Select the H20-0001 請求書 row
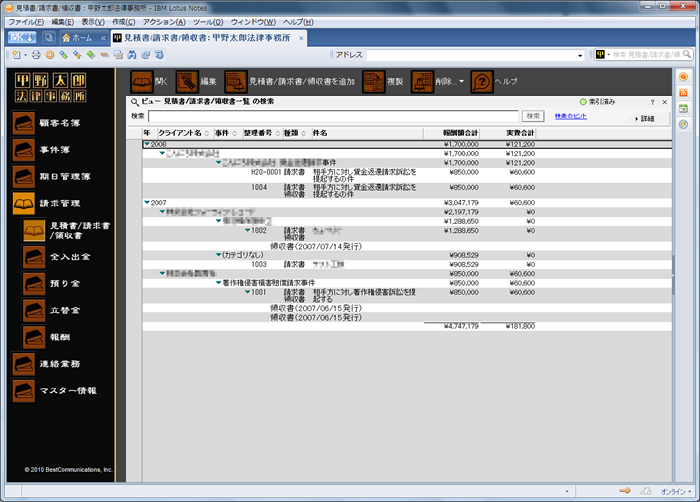This screenshot has height=502, width=700. (407, 175)
